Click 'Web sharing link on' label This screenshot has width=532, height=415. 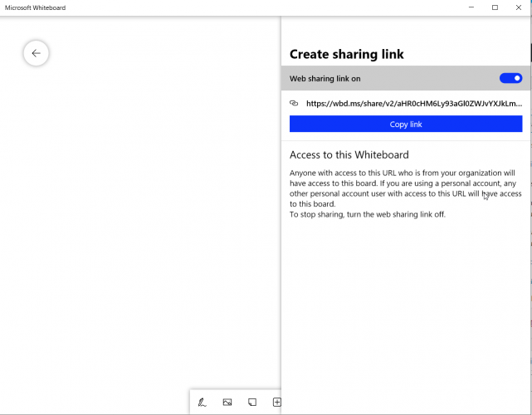pyautogui.click(x=325, y=79)
